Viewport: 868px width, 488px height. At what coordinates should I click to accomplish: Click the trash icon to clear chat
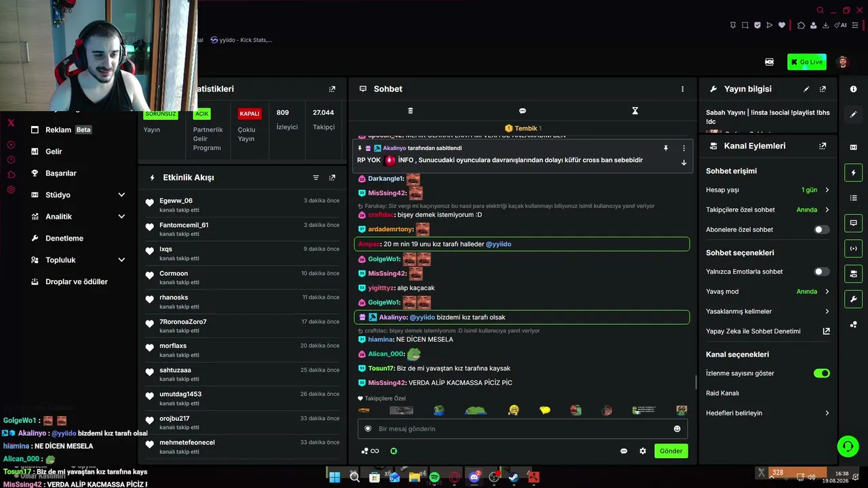(410, 110)
